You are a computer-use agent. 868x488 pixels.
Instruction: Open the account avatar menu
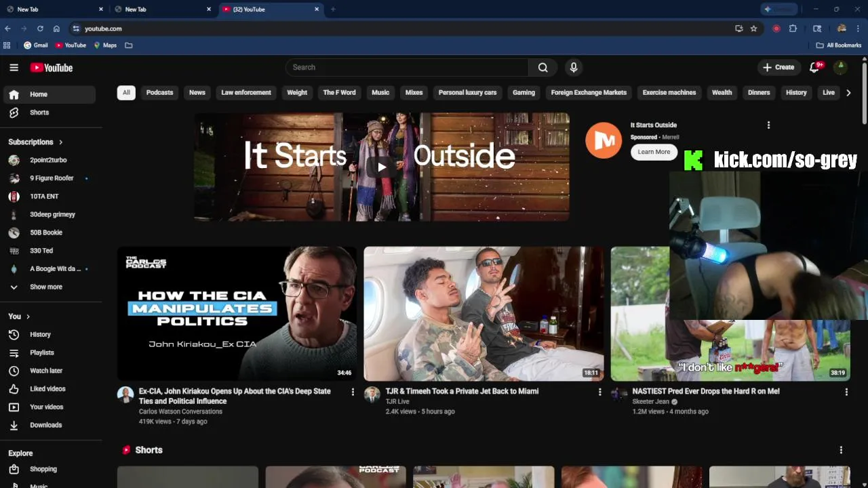pyautogui.click(x=840, y=67)
